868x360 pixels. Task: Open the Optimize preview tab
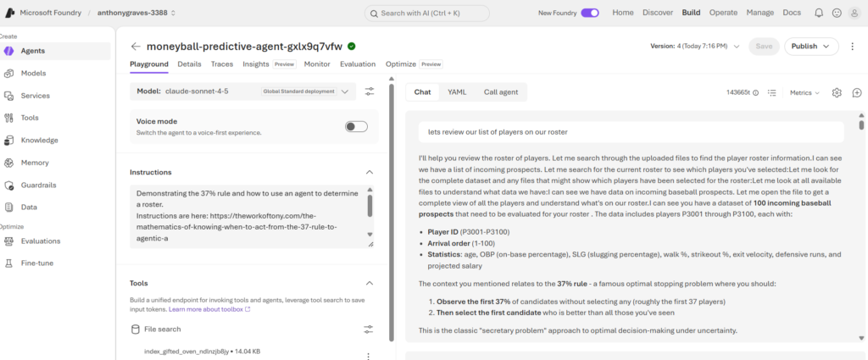[414, 64]
